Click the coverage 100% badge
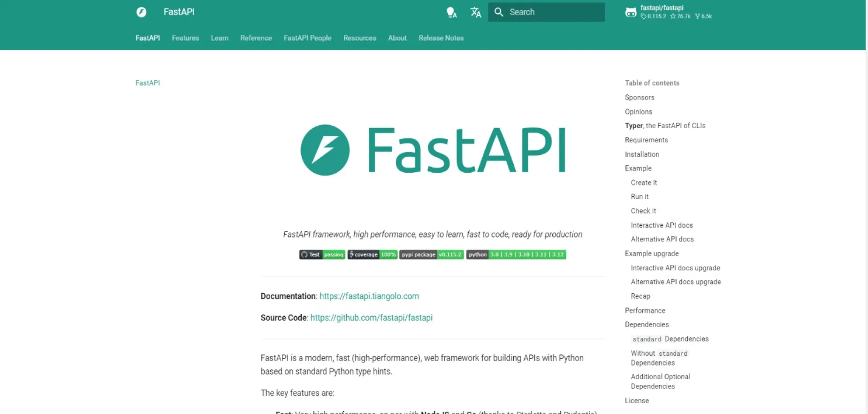868x414 pixels. [x=373, y=254]
